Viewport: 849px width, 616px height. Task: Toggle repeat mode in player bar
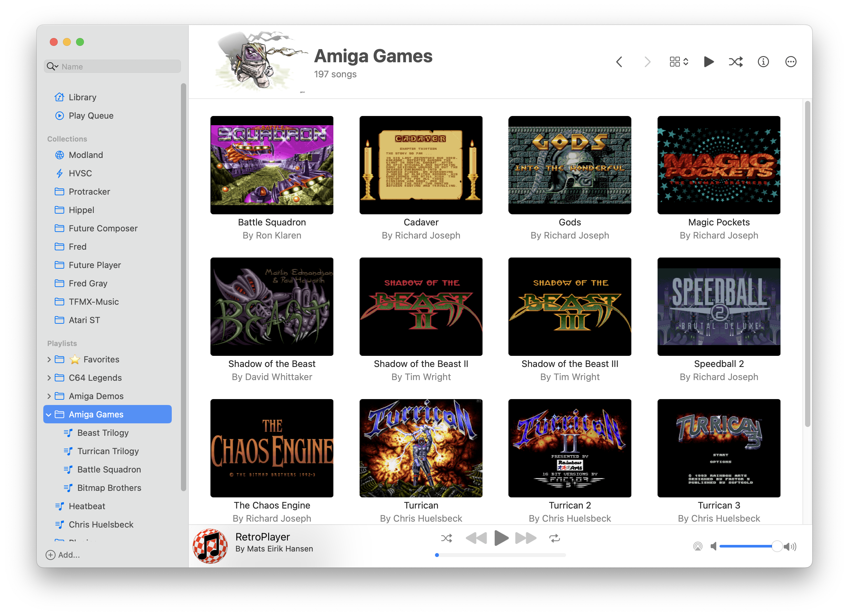554,538
